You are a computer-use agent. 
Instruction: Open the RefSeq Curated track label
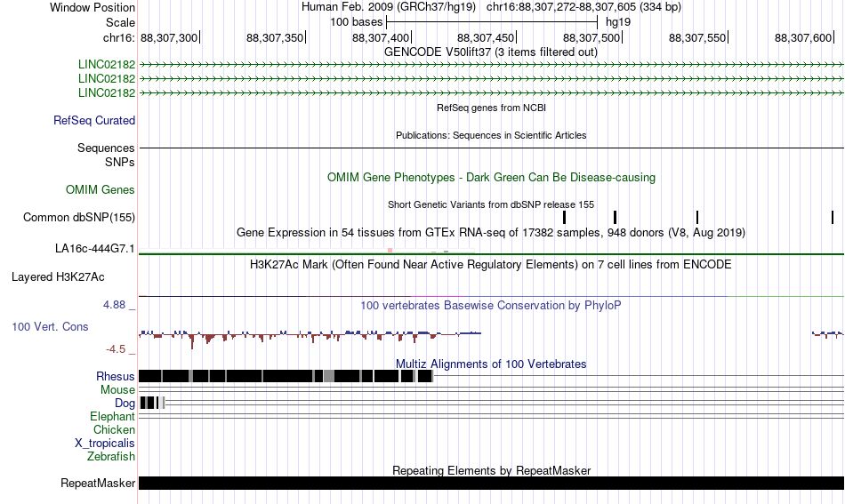click(x=94, y=121)
